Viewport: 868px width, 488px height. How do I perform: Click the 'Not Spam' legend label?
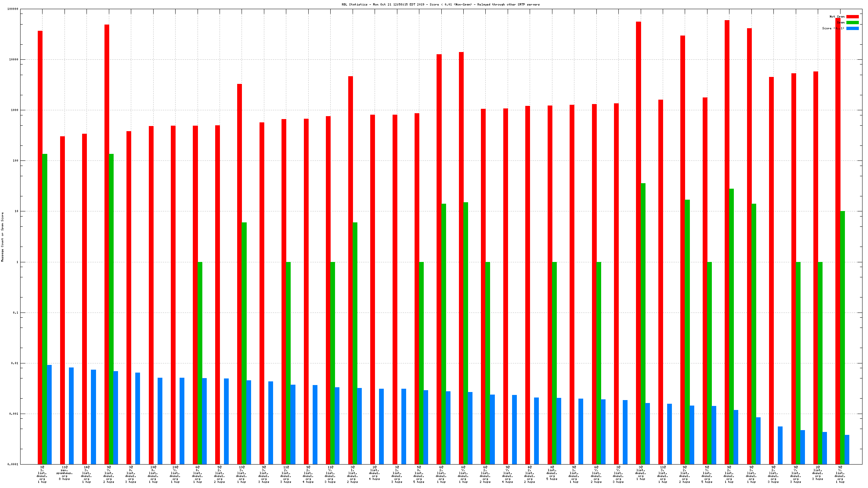pos(837,16)
